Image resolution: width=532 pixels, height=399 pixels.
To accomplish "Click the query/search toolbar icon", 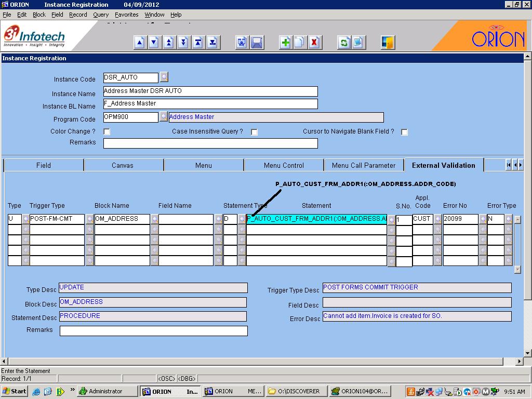I will pyautogui.click(x=242, y=43).
